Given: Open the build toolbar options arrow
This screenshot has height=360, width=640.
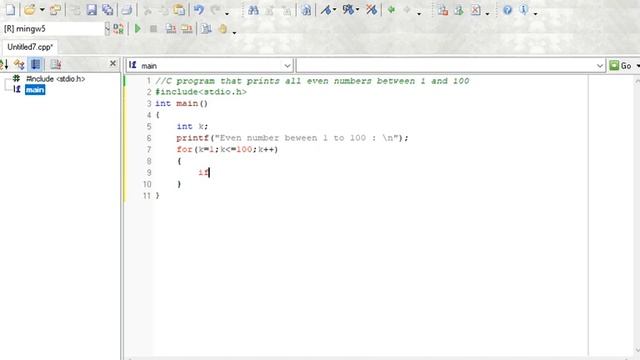Looking at the screenshot, I should [234, 32].
